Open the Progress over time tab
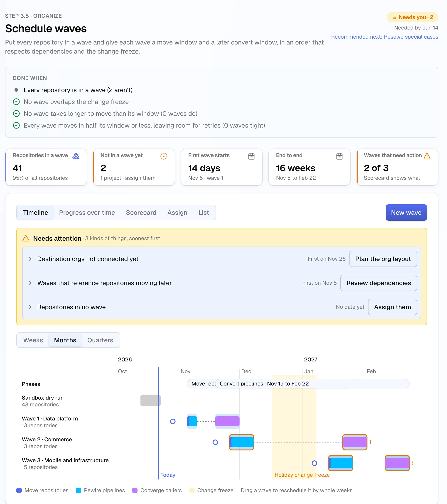 pos(87,212)
